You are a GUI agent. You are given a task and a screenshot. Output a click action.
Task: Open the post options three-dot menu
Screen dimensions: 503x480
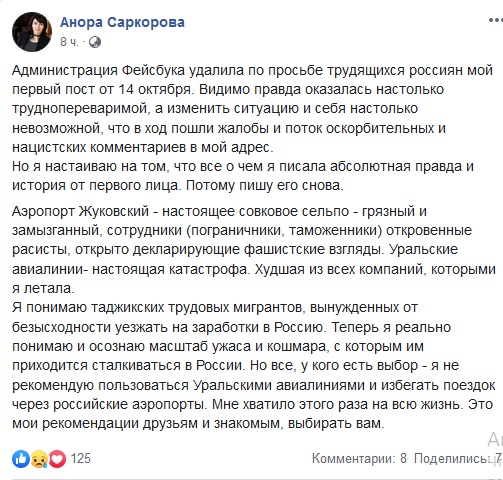pyautogui.click(x=496, y=20)
